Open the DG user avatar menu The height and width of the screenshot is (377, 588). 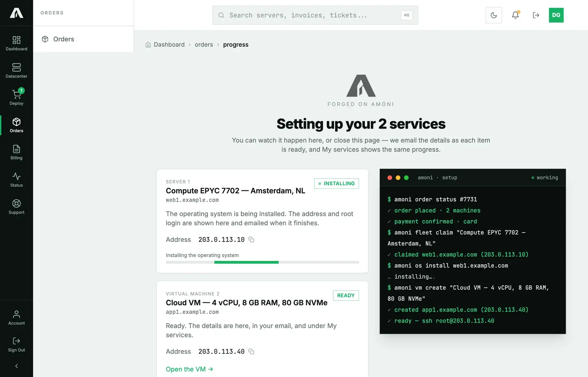tap(556, 15)
